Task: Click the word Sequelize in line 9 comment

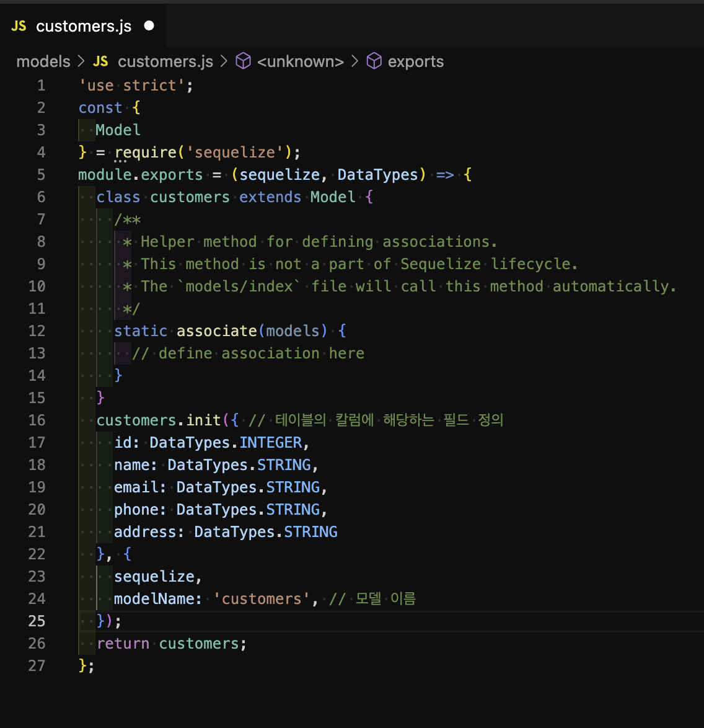Action: pyautogui.click(x=441, y=264)
